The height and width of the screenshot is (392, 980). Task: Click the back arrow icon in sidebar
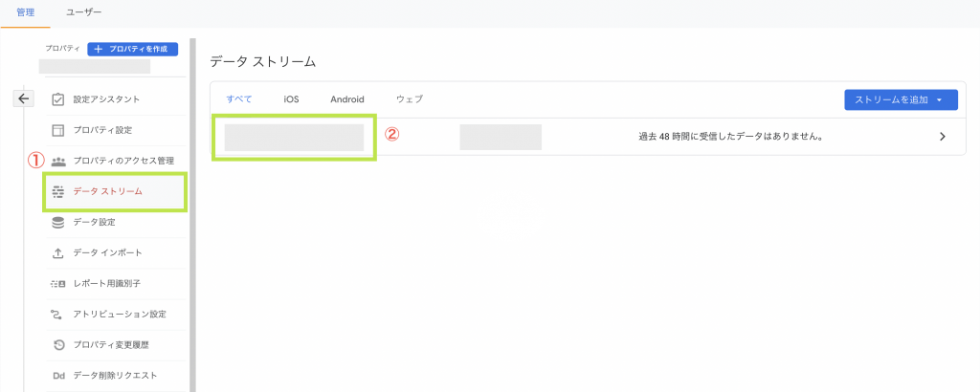click(x=24, y=98)
